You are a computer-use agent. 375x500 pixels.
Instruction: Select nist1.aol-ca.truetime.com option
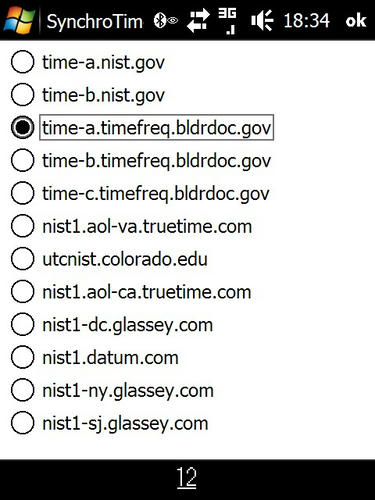(x=131, y=292)
